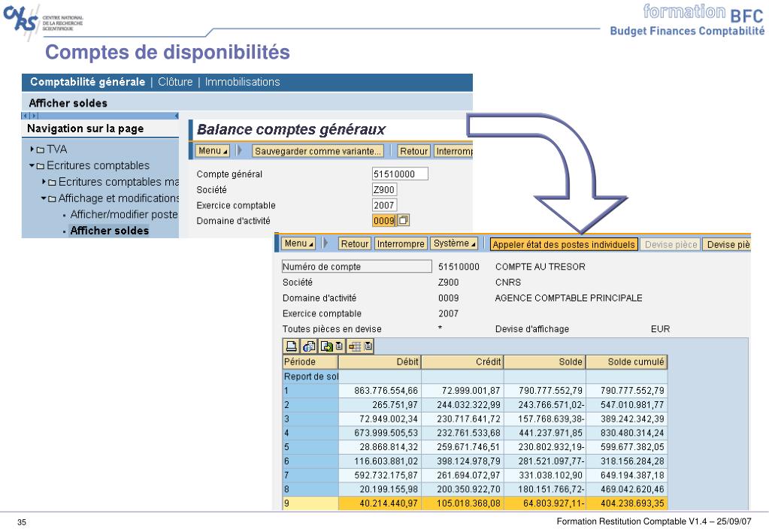Expand the Ecritures comptables ma… sub-node

[44, 182]
